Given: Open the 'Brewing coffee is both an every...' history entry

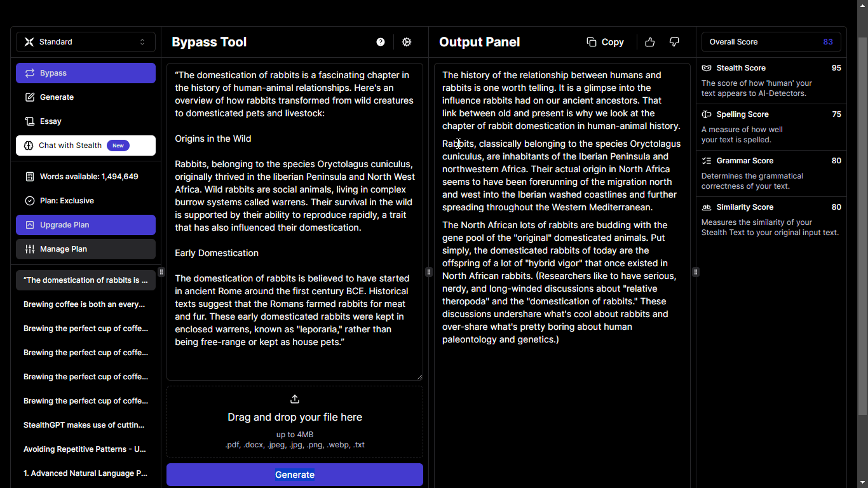Looking at the screenshot, I should pyautogui.click(x=86, y=304).
